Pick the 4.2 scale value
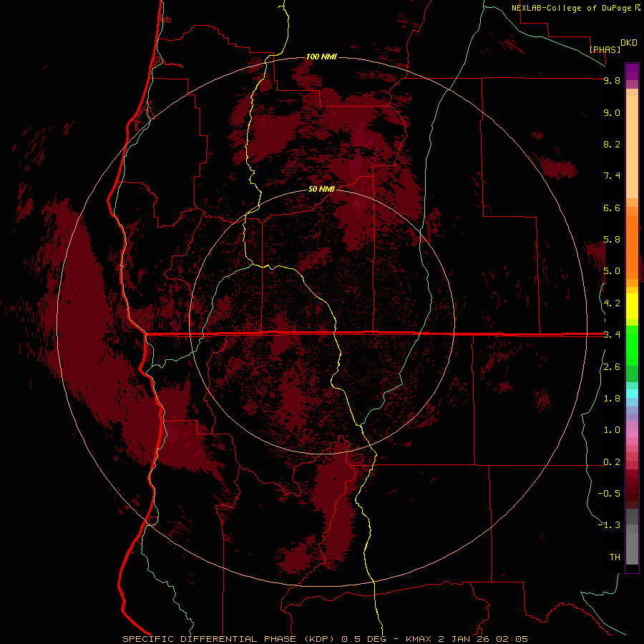The height and width of the screenshot is (644, 644). coord(612,303)
